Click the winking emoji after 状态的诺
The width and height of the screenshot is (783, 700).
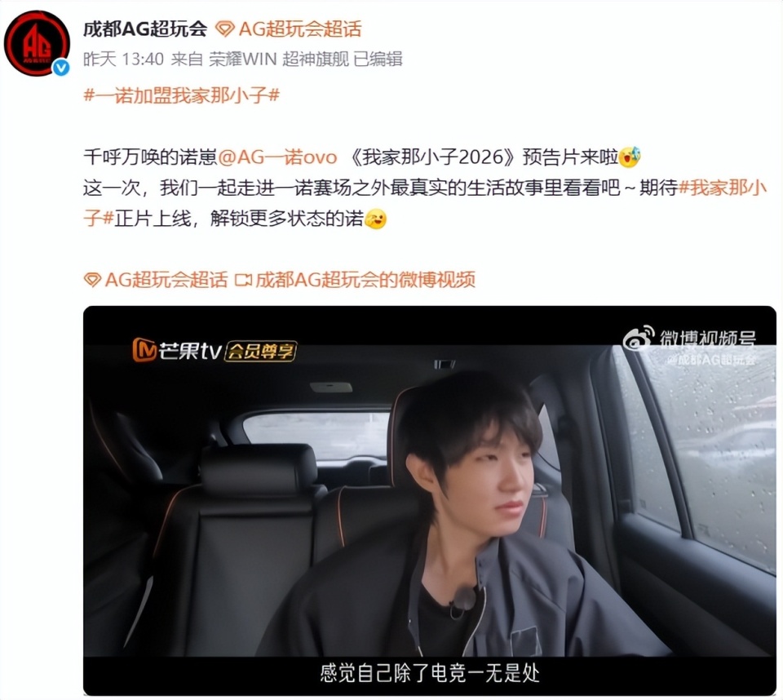coord(375,219)
